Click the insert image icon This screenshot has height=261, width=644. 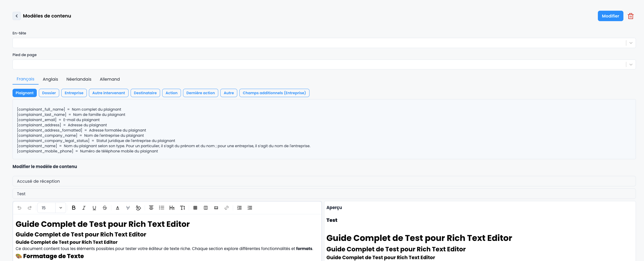(x=216, y=208)
